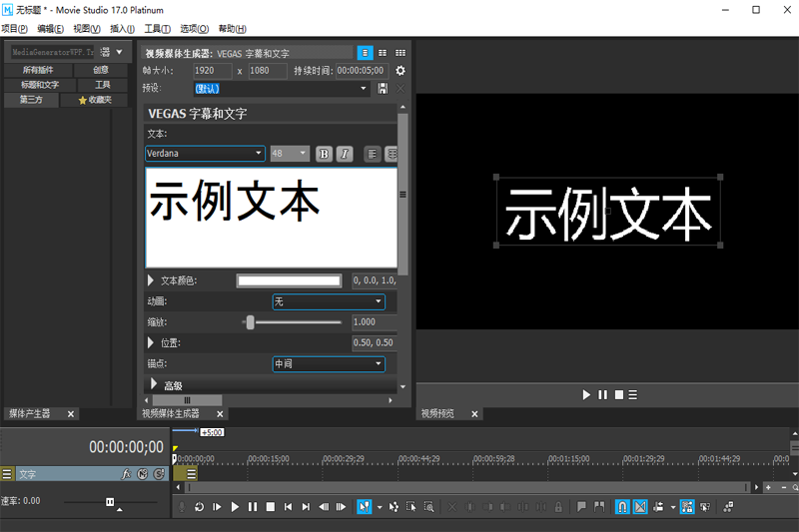Viewport: 799px width, 532px height.
Task: Play the video preview
Action: click(586, 395)
